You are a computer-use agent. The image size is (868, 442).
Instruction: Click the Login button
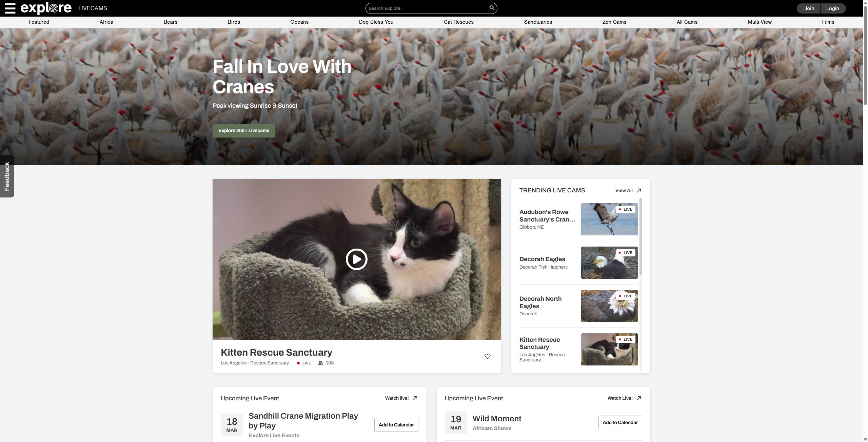pyautogui.click(x=832, y=8)
